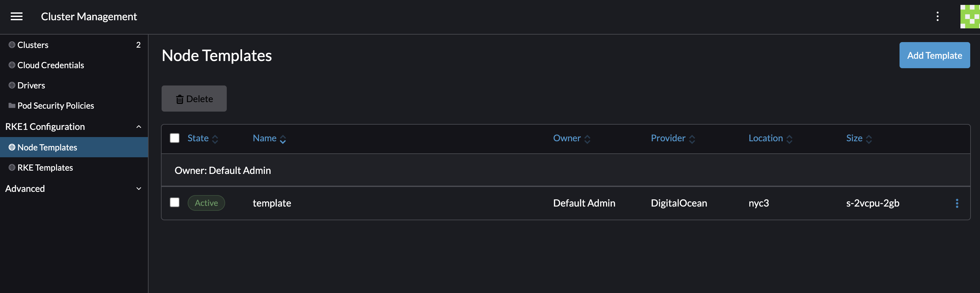Open row actions menu for template
Screen dimensions: 980x293
pyautogui.click(x=957, y=203)
